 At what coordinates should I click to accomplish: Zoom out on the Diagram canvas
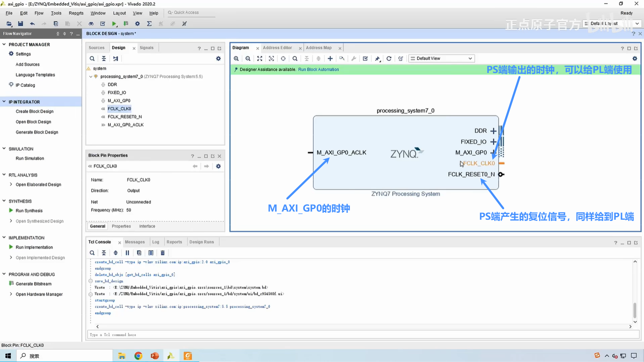(x=248, y=59)
